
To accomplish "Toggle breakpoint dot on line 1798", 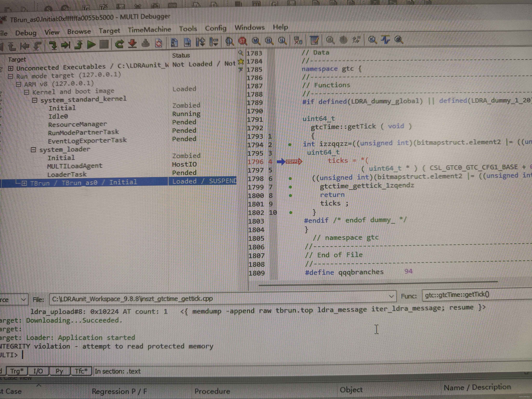I will tap(290, 178).
